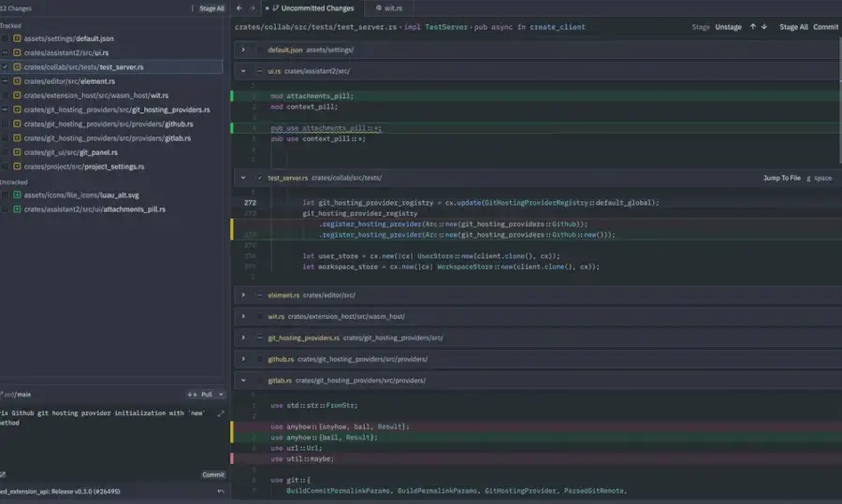Expand the default.json diff section

243,50
